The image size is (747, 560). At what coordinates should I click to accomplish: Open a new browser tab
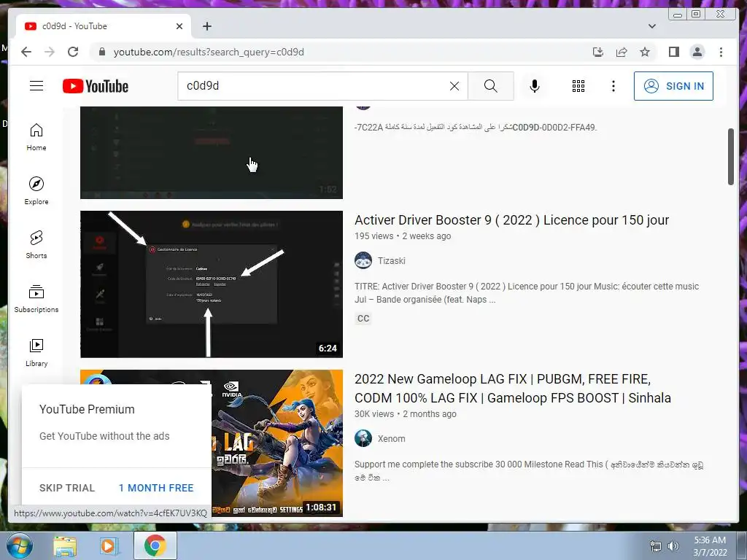206,26
